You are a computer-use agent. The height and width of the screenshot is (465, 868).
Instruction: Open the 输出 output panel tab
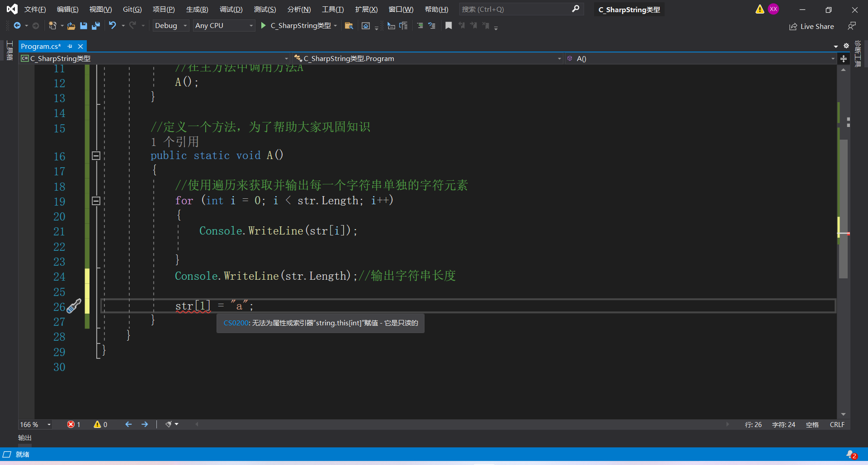tap(25, 438)
